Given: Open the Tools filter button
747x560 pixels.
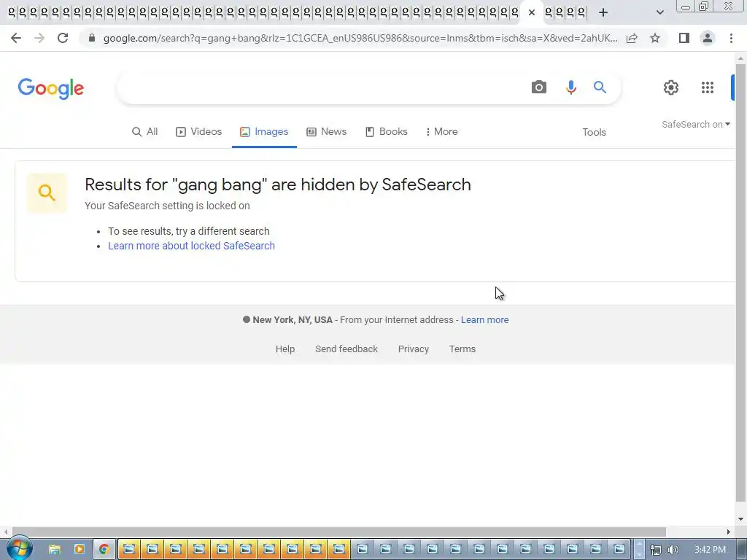Looking at the screenshot, I should (x=594, y=133).
